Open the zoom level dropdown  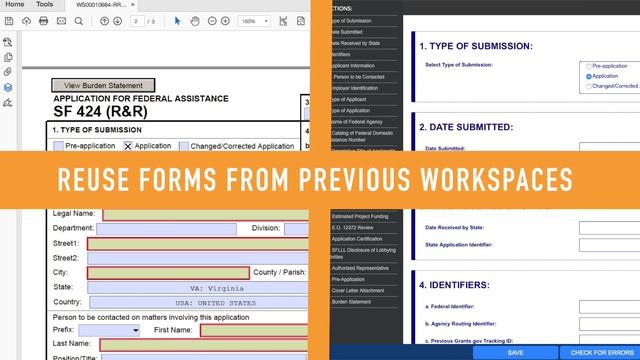click(x=254, y=21)
